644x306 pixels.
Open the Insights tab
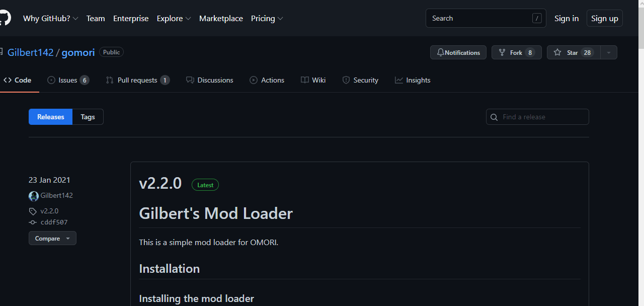(413, 80)
